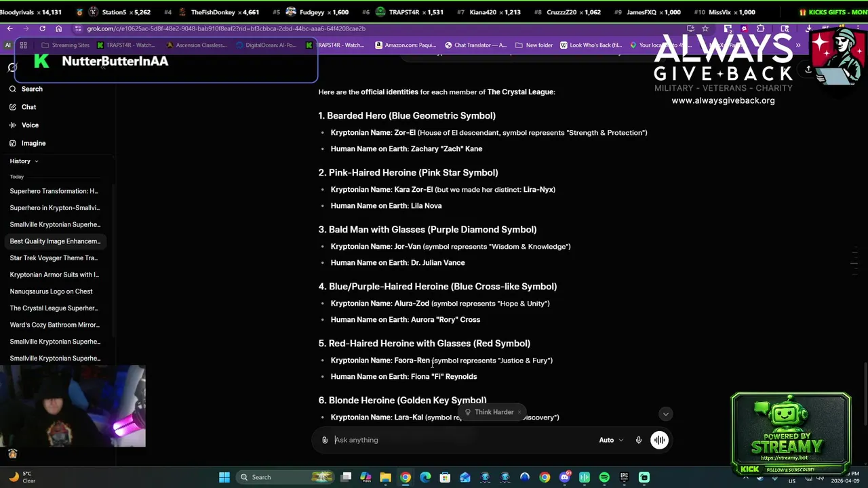This screenshot has width=868, height=488.
Task: Click the attach file paperclip icon
Action: tap(325, 440)
